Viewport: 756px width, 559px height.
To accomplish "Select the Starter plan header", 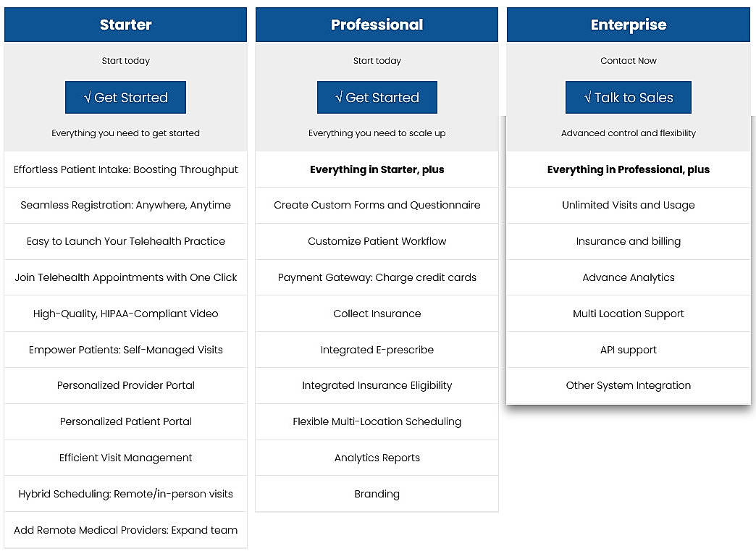I will tap(125, 24).
